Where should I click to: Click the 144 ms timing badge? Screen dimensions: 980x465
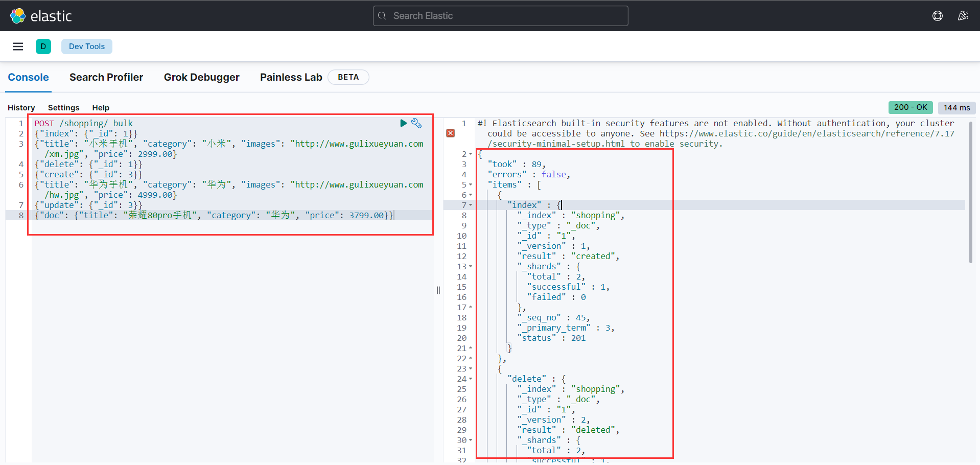[x=957, y=108]
